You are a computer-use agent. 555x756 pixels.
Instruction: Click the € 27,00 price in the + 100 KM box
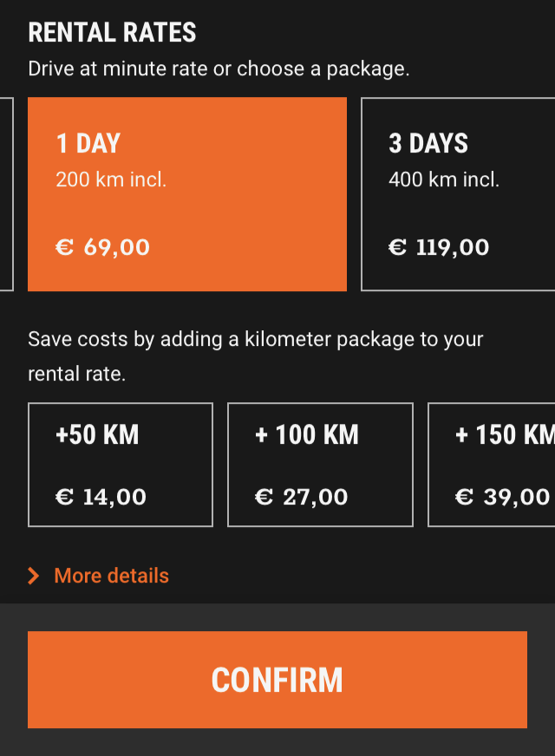click(x=301, y=497)
